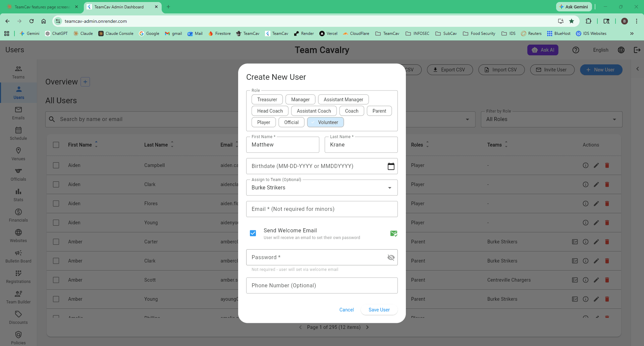Screen dimensions: 644x346
Task: Select the Amber Scott row checkbox
Action: [56, 280]
